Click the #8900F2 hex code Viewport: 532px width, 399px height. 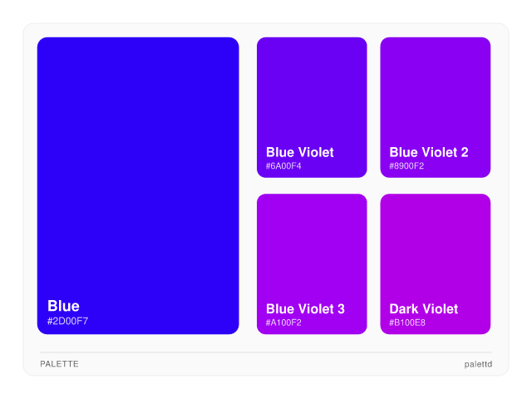tap(406, 165)
